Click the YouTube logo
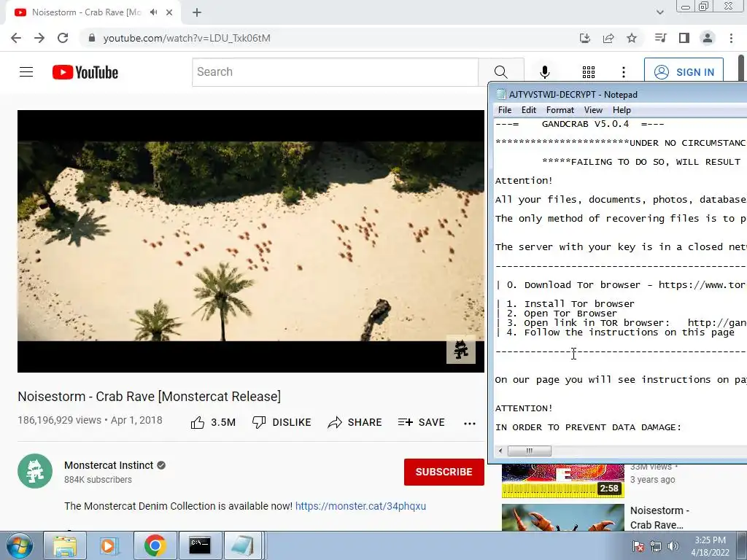This screenshot has width=747, height=560. click(85, 72)
